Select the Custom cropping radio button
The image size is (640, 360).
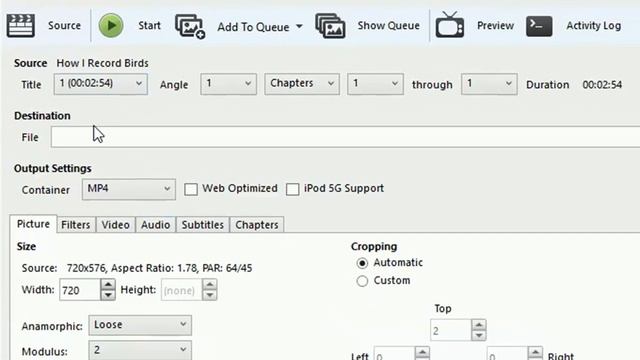362,281
